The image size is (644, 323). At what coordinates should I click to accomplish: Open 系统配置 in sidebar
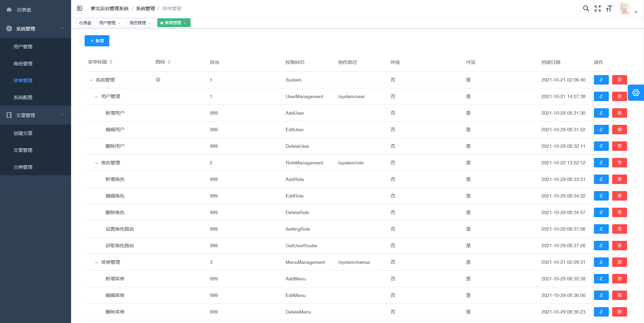click(x=36, y=97)
